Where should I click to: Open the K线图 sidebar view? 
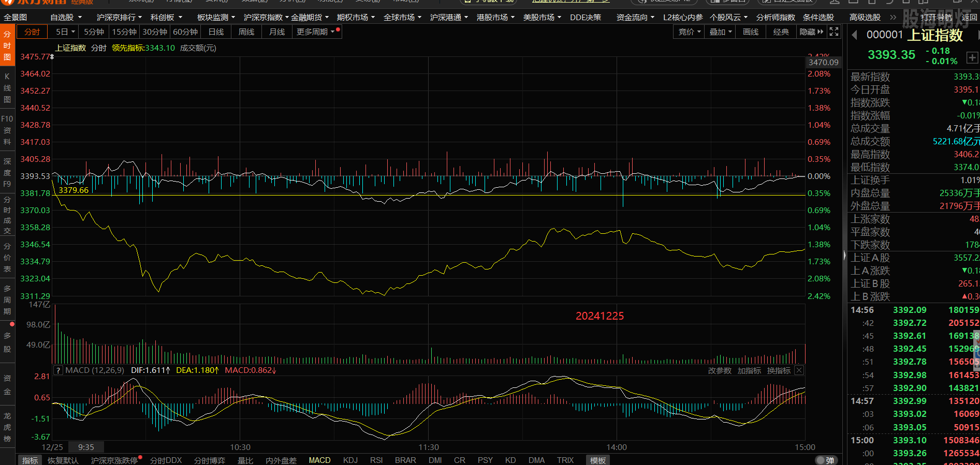(7, 88)
